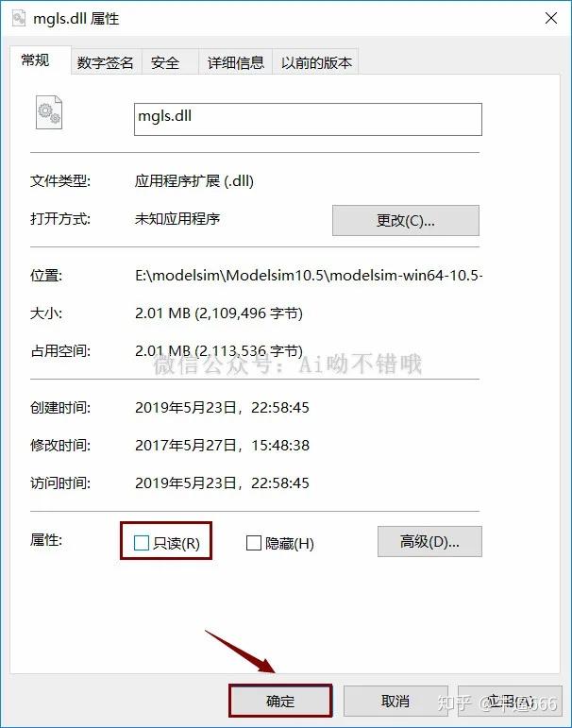Open the 数字签名 tab
The height and width of the screenshot is (728, 572).
106,62
